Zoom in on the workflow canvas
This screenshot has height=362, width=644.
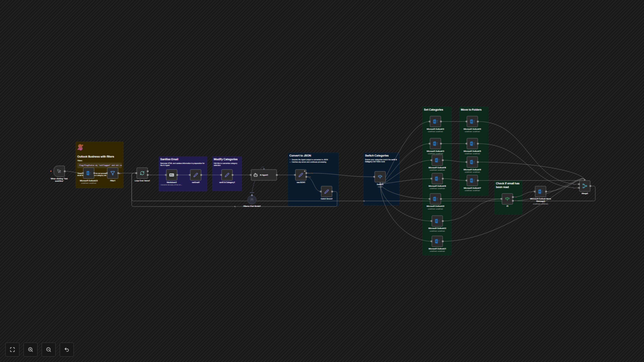point(31,349)
